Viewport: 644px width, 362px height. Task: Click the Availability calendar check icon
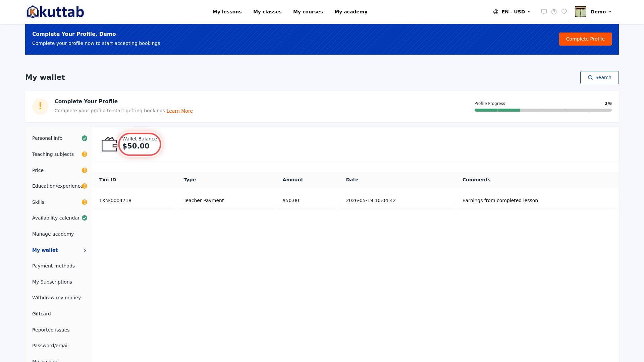point(85,218)
